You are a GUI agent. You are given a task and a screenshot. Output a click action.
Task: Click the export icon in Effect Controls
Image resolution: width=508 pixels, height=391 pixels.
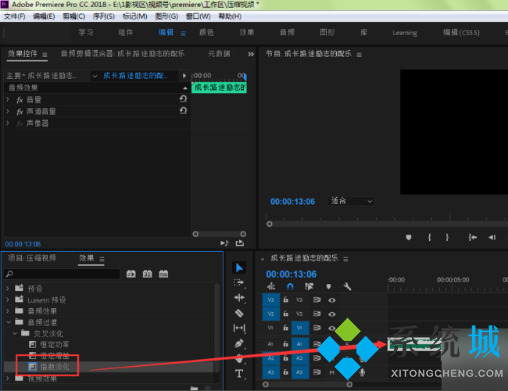pos(240,243)
